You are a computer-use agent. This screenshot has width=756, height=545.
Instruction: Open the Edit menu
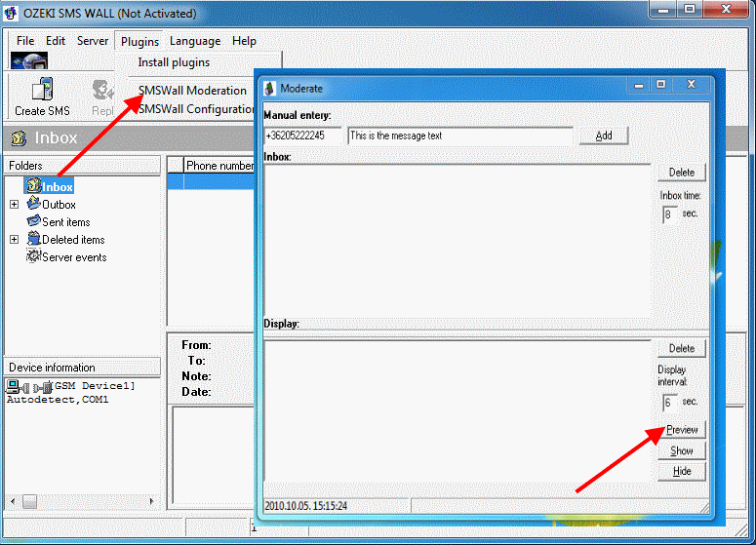pos(56,41)
